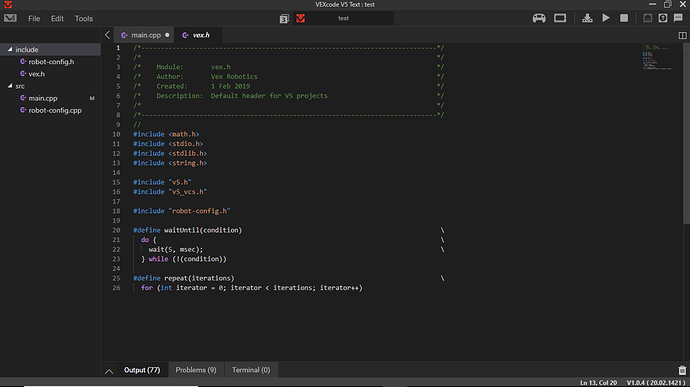
Task: Click the greyed-out clipboard toolbar icon
Action: point(647,18)
